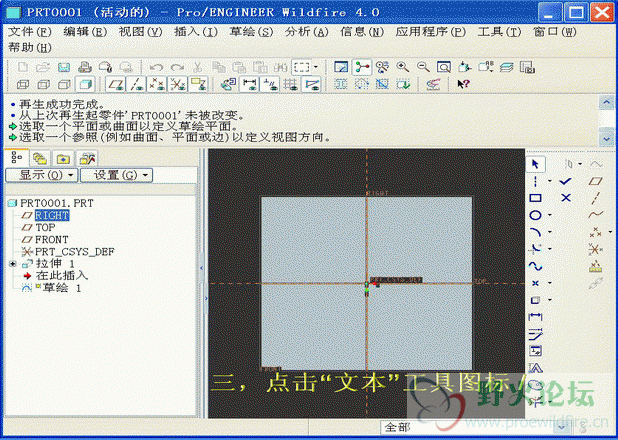
Task: Choose the Circle sketch tool
Action: (535, 215)
